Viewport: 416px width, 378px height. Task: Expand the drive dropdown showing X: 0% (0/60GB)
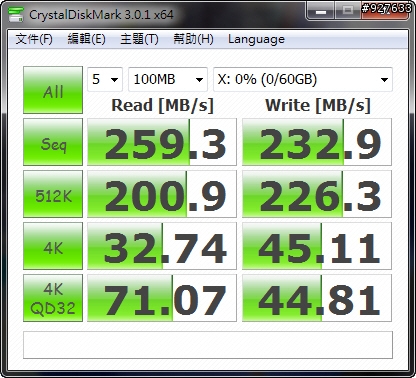tap(303, 79)
